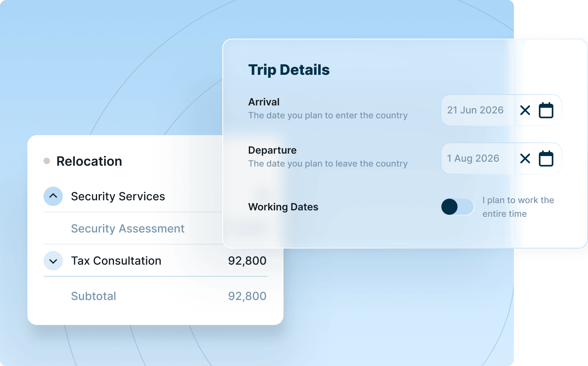Clear the Departure date with X icon
The width and height of the screenshot is (588, 366).
click(x=525, y=158)
